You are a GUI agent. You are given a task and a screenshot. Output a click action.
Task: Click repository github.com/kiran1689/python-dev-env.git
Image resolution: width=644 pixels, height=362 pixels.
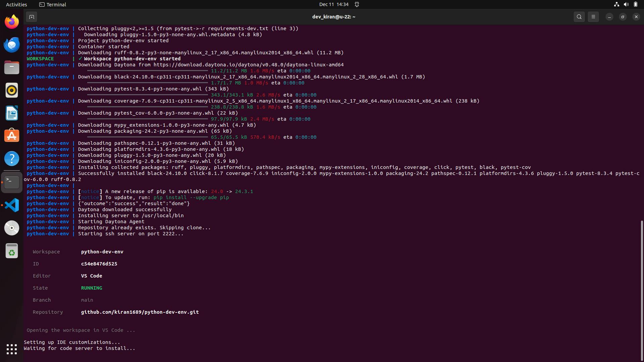pyautogui.click(x=140, y=312)
